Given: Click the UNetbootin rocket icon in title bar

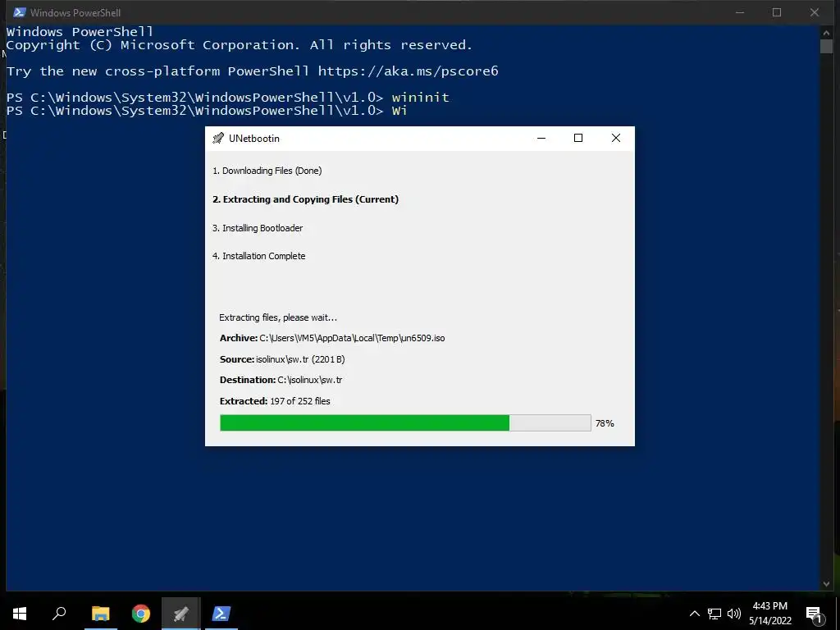Looking at the screenshot, I should pyautogui.click(x=218, y=138).
